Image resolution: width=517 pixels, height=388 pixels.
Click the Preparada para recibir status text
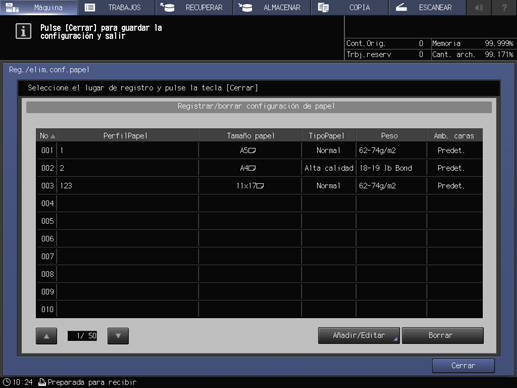92,382
